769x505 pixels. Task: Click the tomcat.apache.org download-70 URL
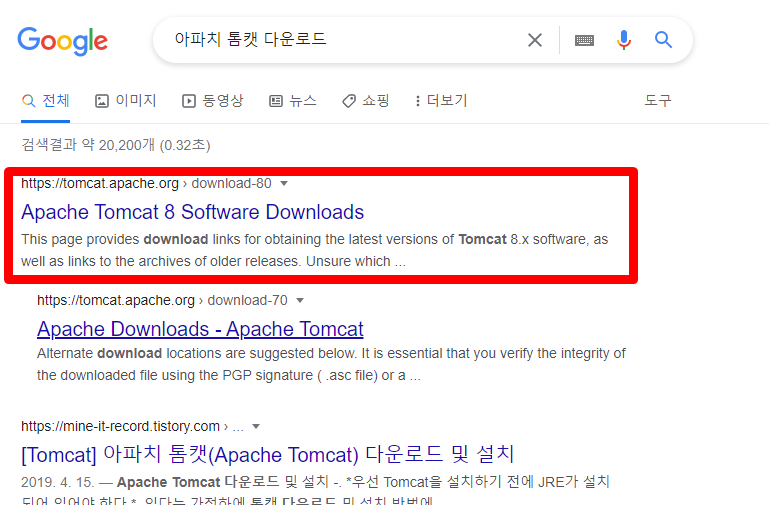(x=162, y=300)
